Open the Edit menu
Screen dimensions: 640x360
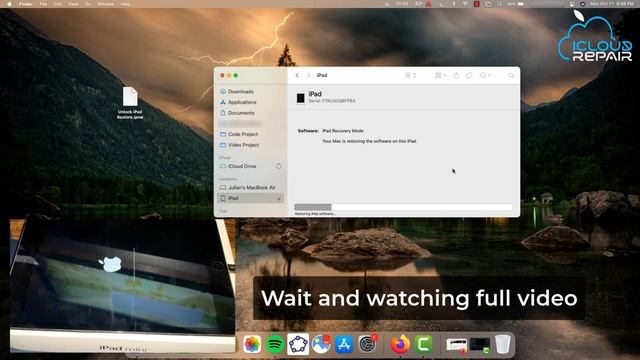pyautogui.click(x=58, y=4)
